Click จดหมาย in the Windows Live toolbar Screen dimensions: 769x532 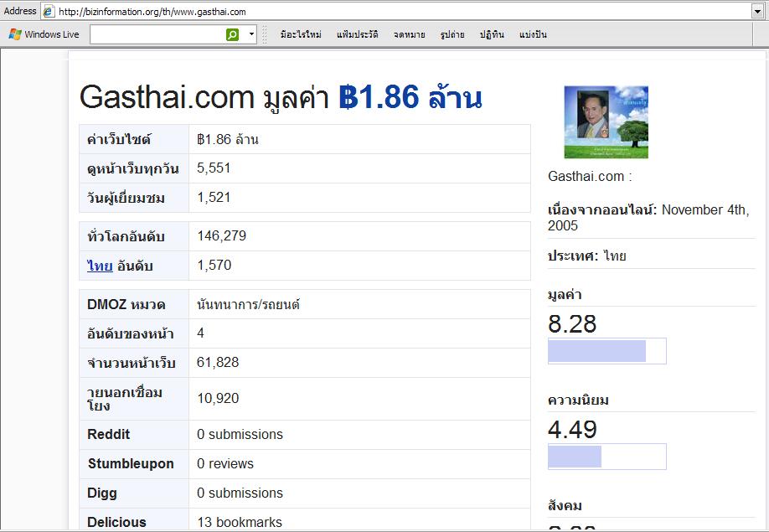tap(409, 34)
